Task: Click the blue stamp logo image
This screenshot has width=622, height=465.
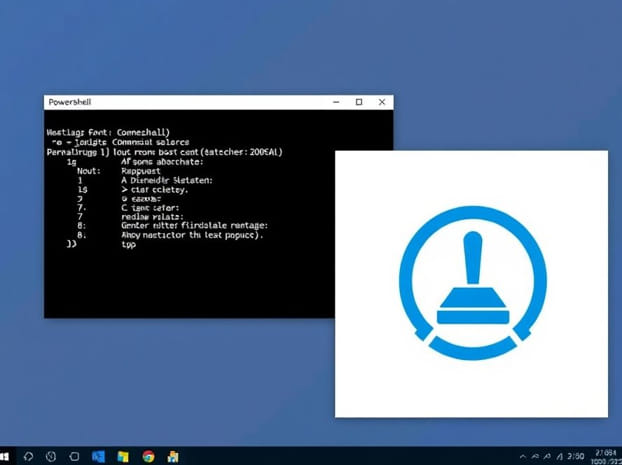Action: tap(472, 283)
